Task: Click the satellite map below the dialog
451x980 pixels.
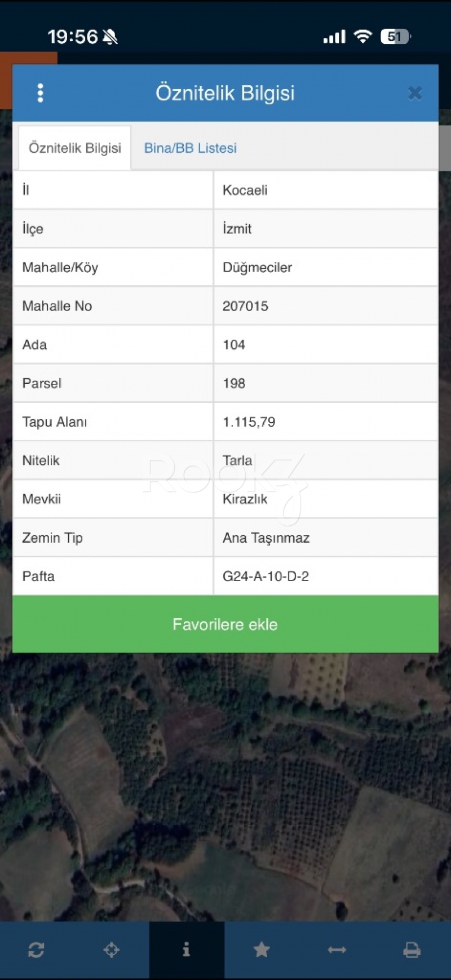Action: [x=225, y=789]
